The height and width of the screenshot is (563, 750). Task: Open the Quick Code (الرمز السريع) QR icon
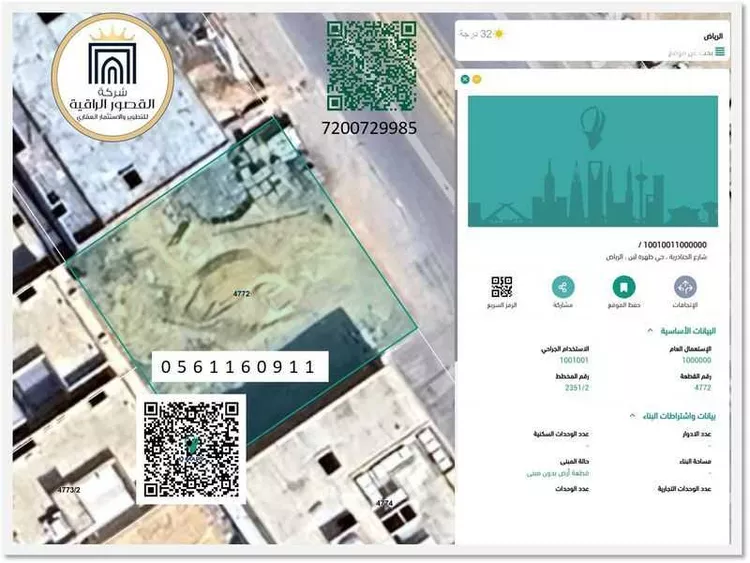(x=502, y=287)
